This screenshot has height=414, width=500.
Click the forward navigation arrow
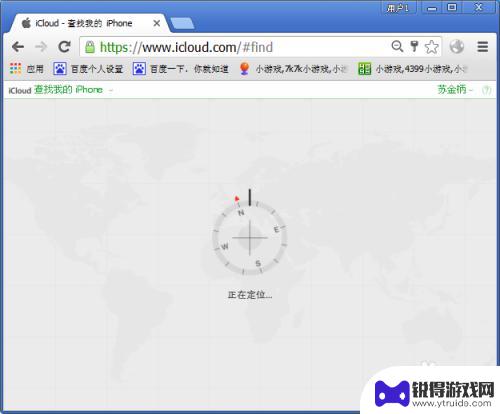[x=41, y=47]
